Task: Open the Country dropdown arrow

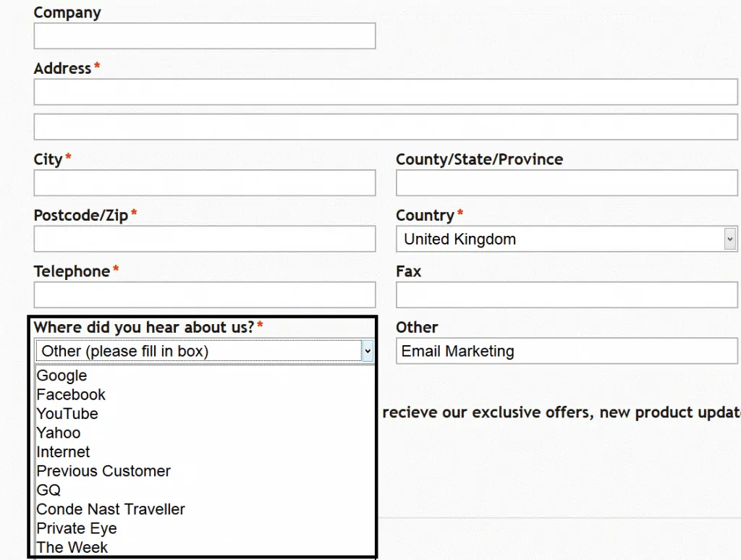Action: pos(730,239)
